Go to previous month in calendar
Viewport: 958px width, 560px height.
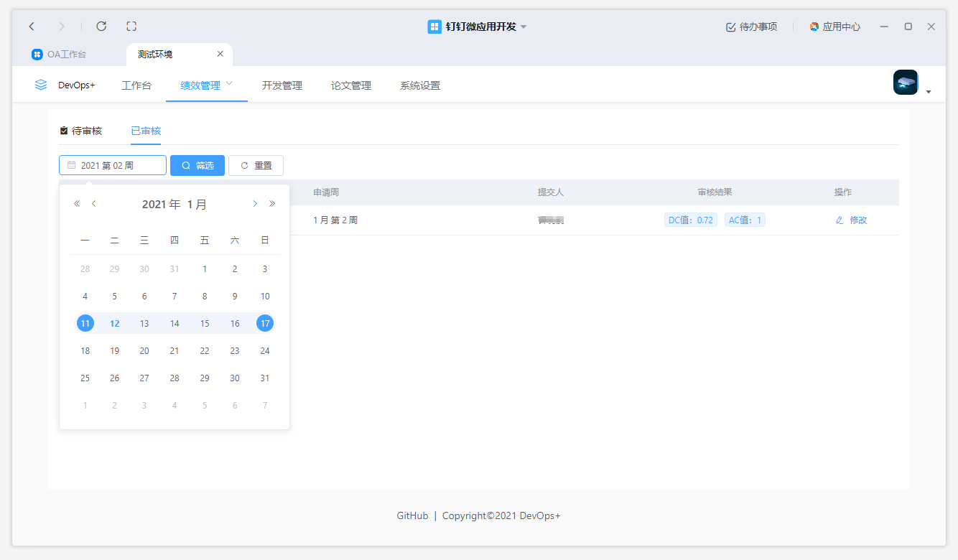93,204
